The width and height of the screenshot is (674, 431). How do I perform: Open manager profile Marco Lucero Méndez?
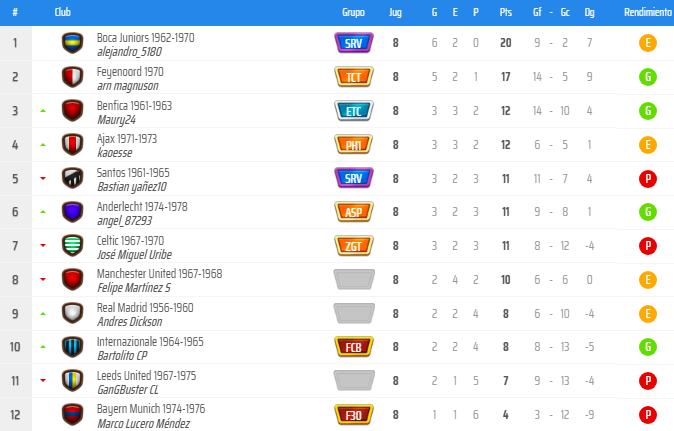click(144, 424)
